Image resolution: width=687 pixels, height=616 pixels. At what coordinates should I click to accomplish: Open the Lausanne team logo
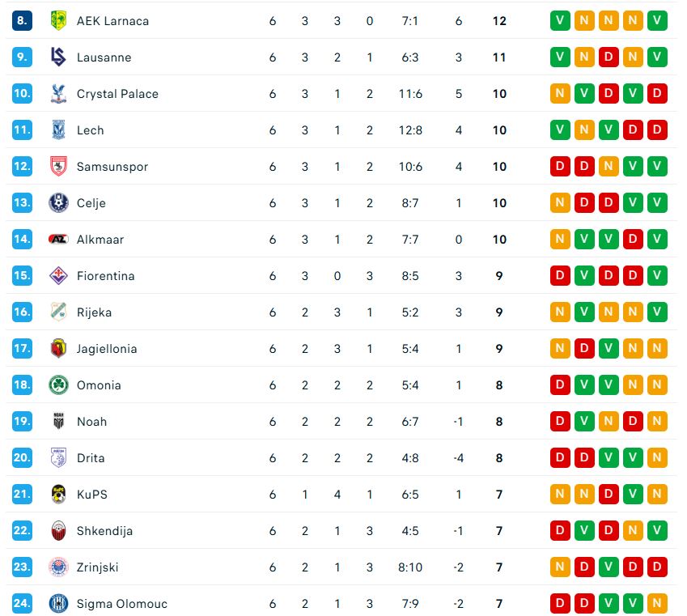58,57
